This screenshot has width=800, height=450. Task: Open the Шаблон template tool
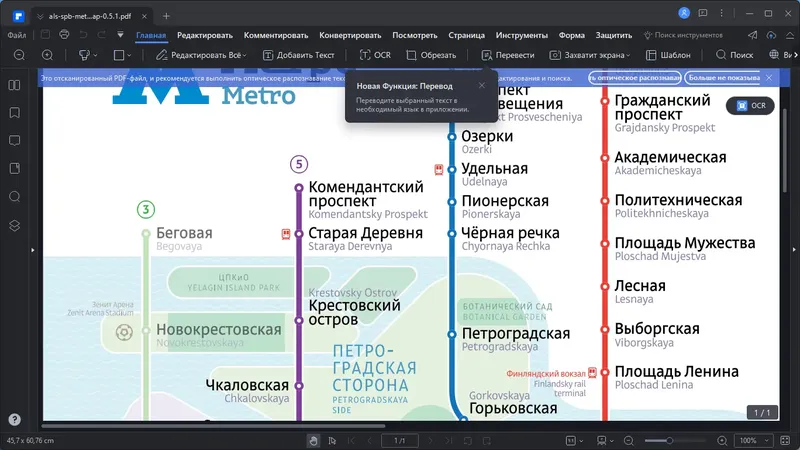(x=668, y=55)
